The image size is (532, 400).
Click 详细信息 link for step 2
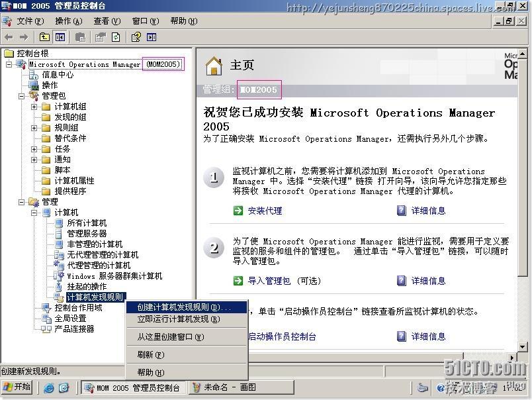428,281
